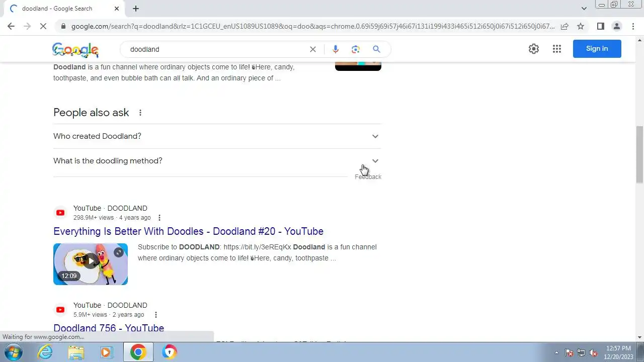Play the 12:09 Doodland video thumbnail
Viewport: 644px width, 362px height.
[x=91, y=264]
